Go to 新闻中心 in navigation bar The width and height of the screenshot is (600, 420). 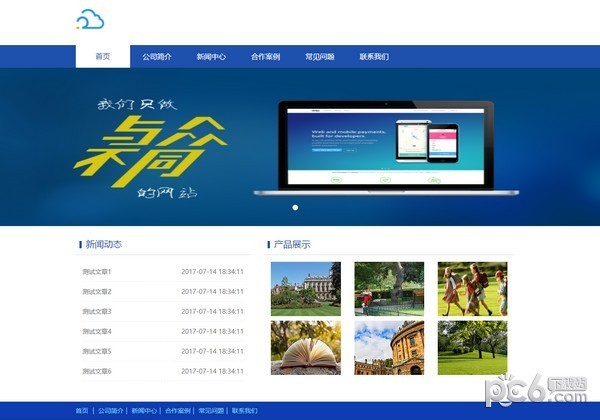click(211, 57)
